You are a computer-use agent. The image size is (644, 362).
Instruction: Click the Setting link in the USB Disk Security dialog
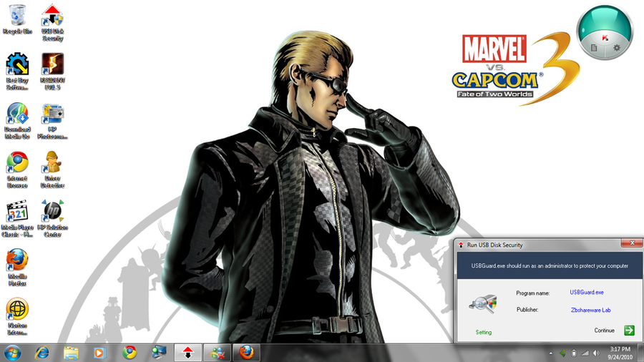coord(484,332)
